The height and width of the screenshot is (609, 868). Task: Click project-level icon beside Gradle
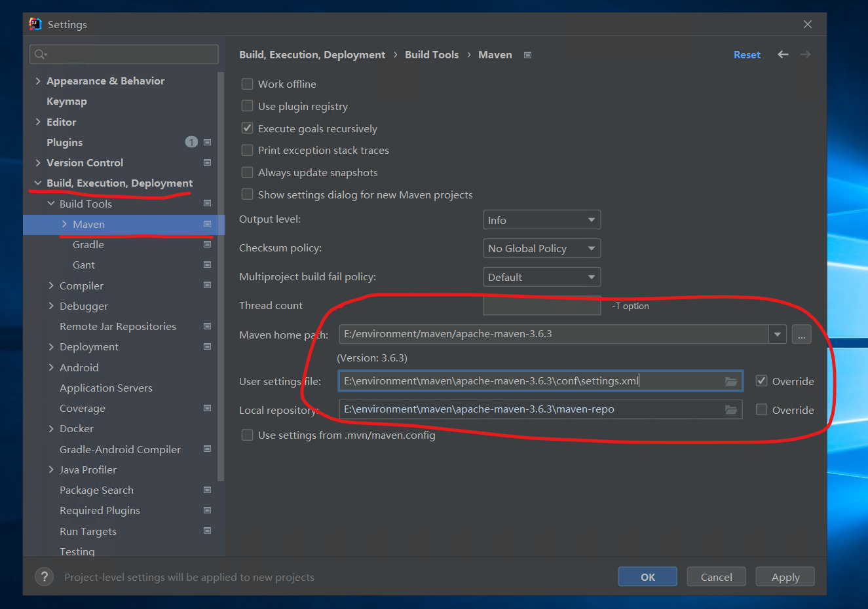[x=207, y=244]
